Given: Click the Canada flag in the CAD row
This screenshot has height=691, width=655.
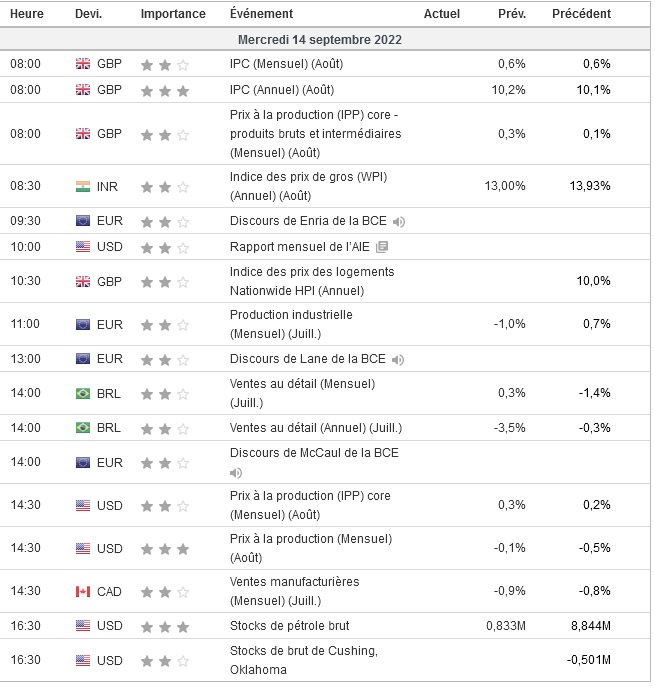Looking at the screenshot, I should 83,591.
